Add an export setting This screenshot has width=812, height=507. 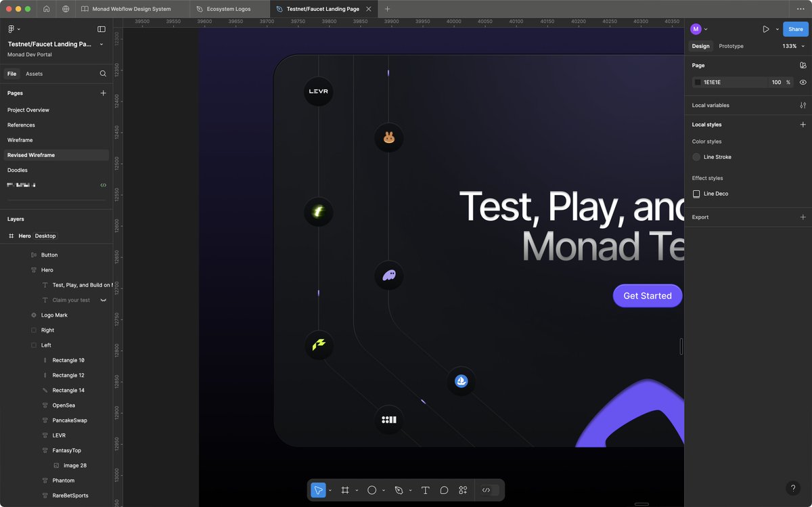[x=803, y=217]
